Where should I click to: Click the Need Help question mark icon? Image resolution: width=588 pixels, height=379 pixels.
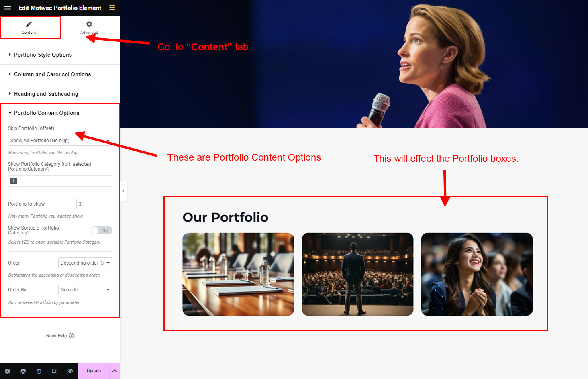[x=71, y=336]
